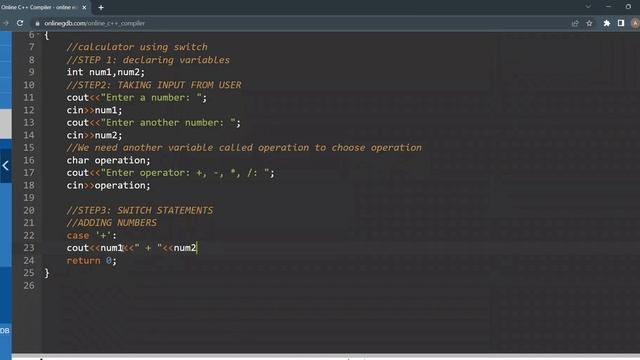Close the Online C++ Compiler tab
Viewport: 640px width, 360px height.
click(84, 7)
